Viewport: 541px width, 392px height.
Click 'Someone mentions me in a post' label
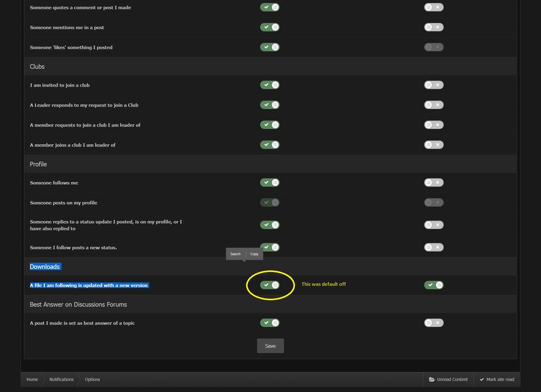click(x=67, y=28)
